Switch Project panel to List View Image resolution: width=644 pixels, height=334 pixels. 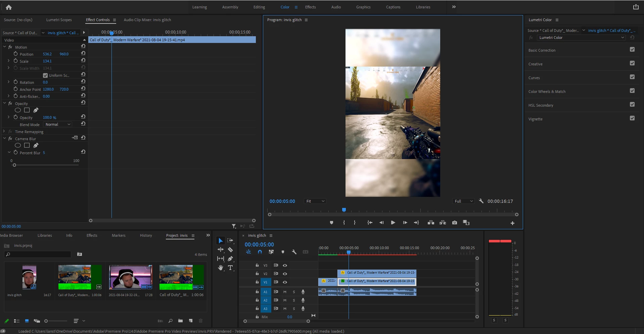pyautogui.click(x=16, y=321)
